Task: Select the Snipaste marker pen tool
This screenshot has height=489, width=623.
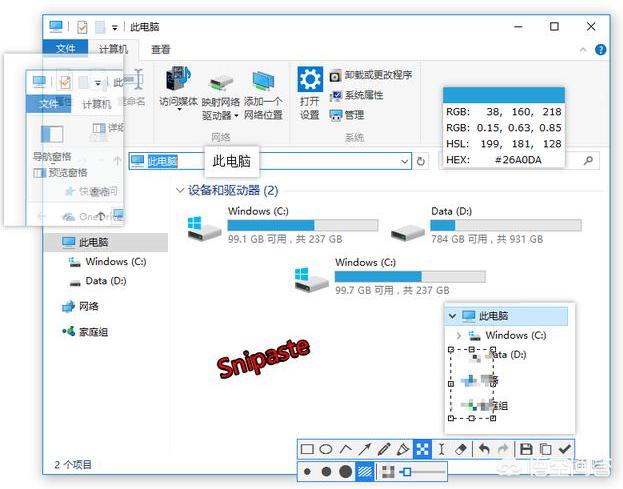Action: tap(403, 449)
